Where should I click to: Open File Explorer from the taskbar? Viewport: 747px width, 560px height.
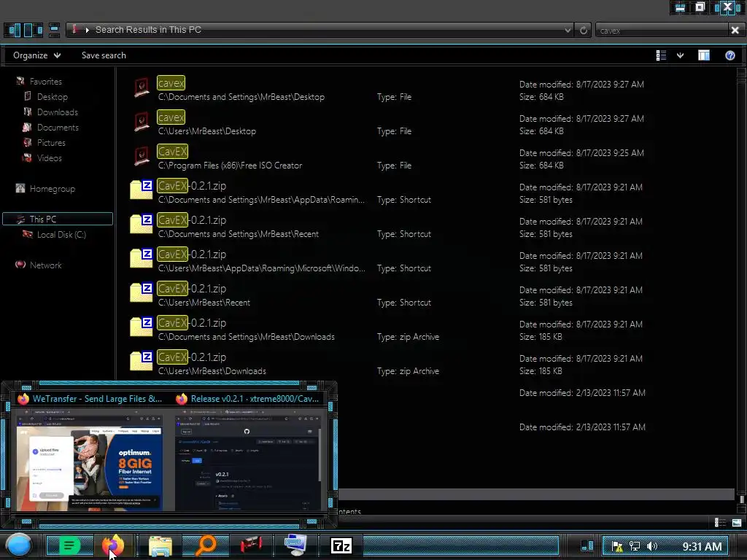point(160,545)
